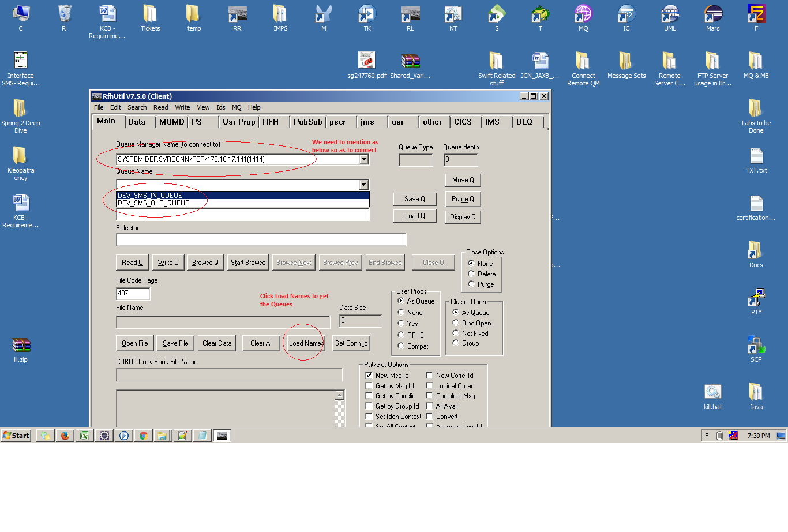
Task: Choose Delete in Close Options
Action: point(472,274)
